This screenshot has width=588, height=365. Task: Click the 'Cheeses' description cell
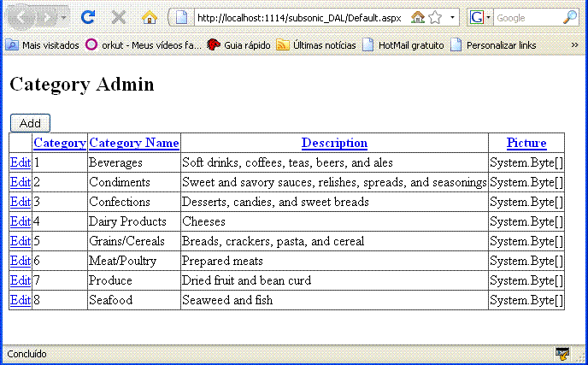pyautogui.click(x=334, y=221)
